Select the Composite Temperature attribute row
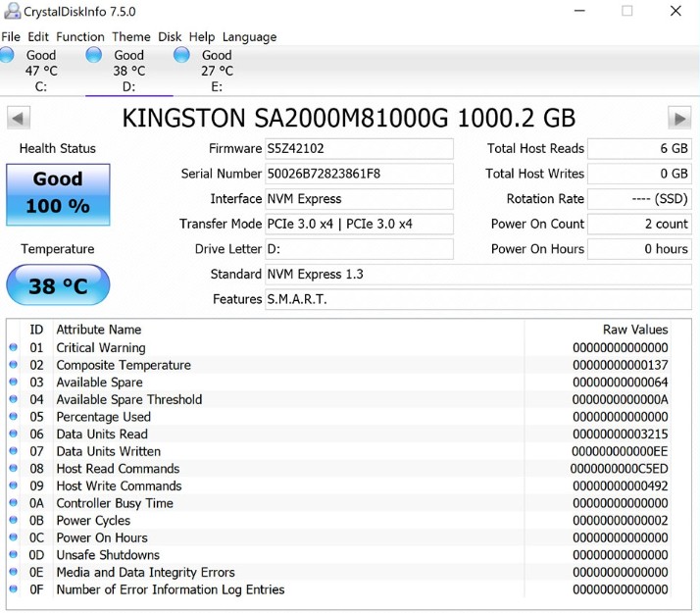700x613 pixels. [124, 365]
